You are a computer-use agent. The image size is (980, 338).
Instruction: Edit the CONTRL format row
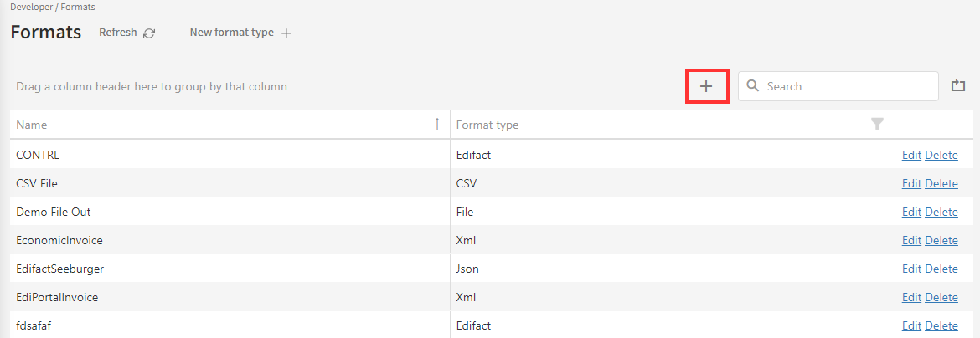(x=910, y=155)
